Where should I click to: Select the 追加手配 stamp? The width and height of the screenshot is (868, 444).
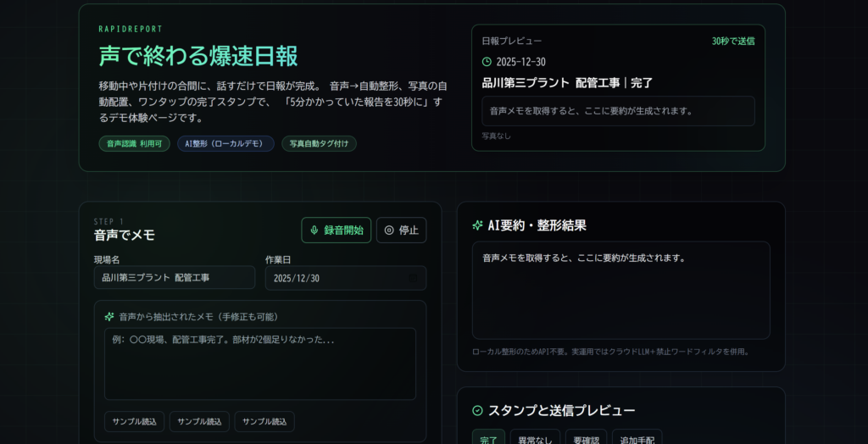(637, 438)
